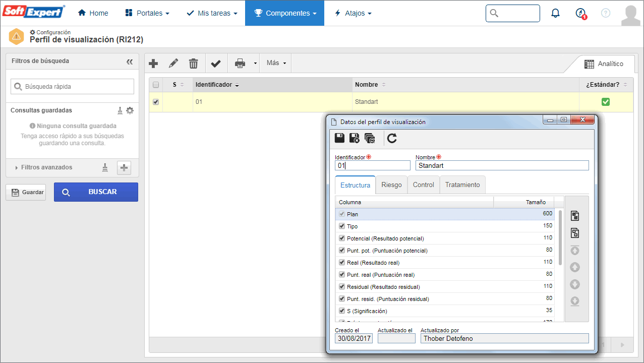Image resolution: width=644 pixels, height=363 pixels.
Task: Move column to bottom arrow icon
Action: coord(574,301)
